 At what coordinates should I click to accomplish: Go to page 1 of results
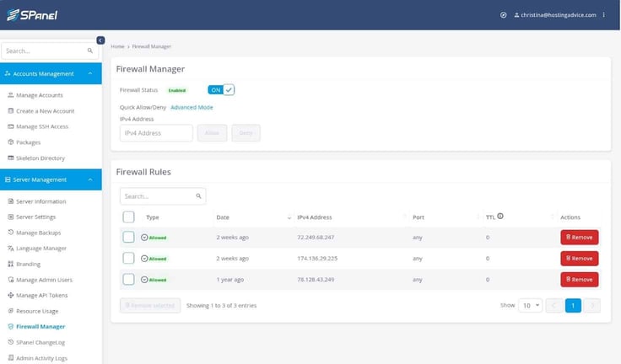[x=573, y=306]
